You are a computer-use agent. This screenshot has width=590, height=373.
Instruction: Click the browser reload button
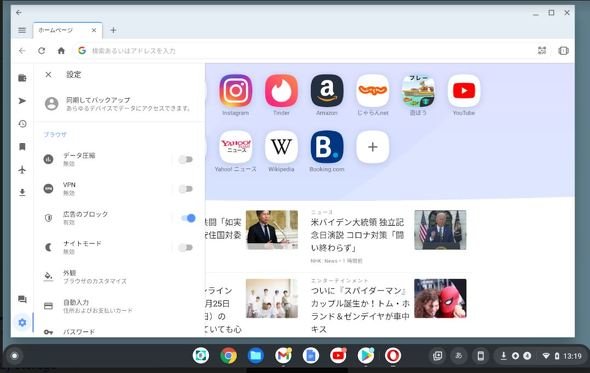click(41, 50)
